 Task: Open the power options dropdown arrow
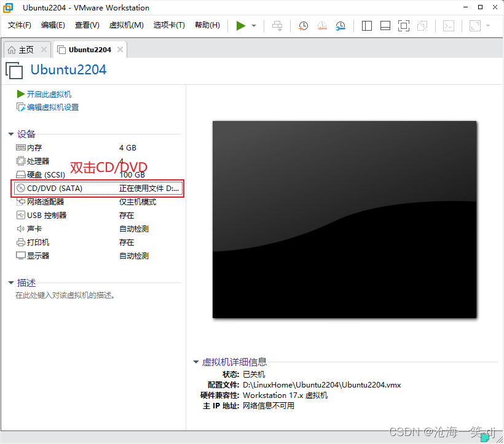coord(254,26)
